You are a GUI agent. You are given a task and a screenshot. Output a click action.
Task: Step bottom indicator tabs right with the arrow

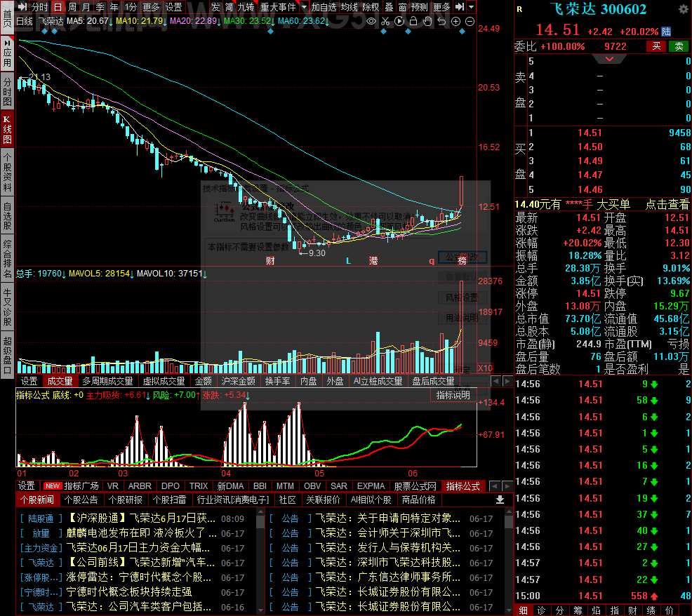507,486
